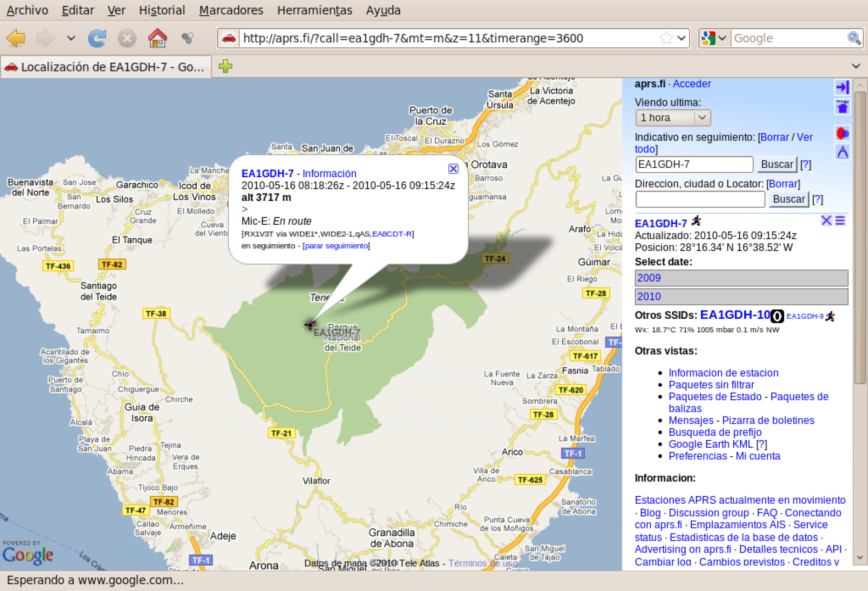Image resolution: width=868 pixels, height=591 pixels.
Task: Click the EA1GDH-10 station symbol icon
Action: coord(777,316)
